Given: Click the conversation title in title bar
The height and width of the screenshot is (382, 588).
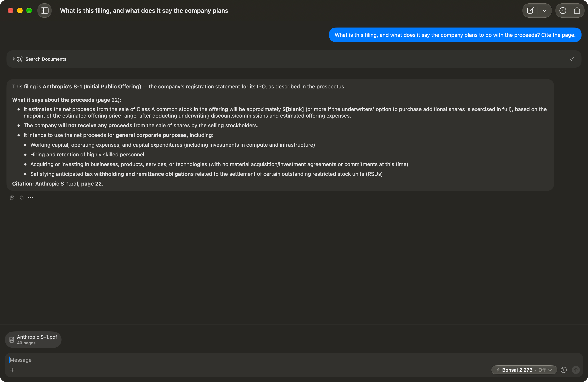Looking at the screenshot, I should 144,11.
